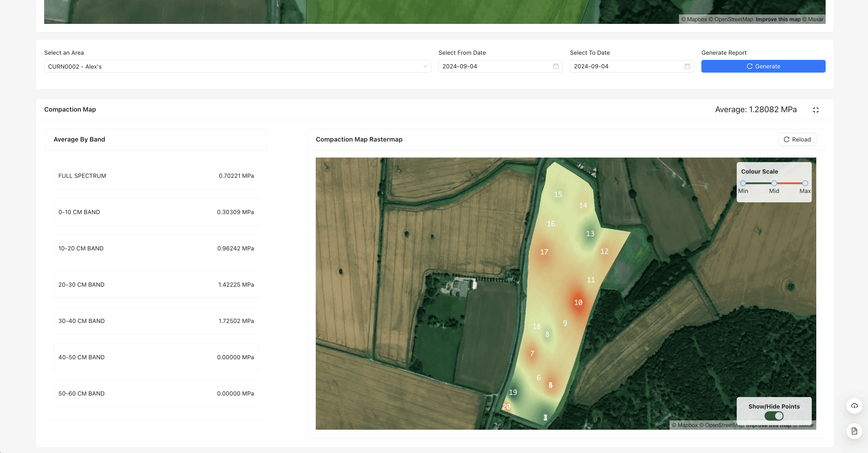
Task: Click sample point 10 on rastermap
Action: 578,302
